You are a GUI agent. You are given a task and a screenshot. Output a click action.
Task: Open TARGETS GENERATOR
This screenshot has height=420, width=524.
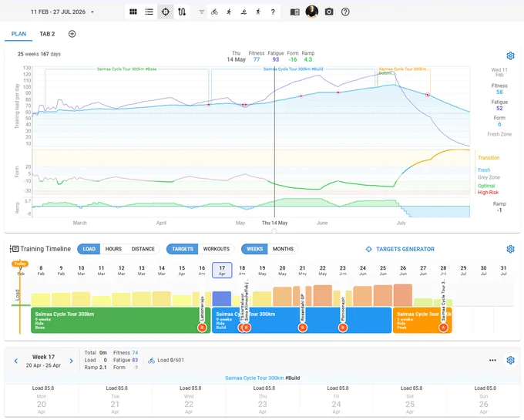pyautogui.click(x=400, y=249)
